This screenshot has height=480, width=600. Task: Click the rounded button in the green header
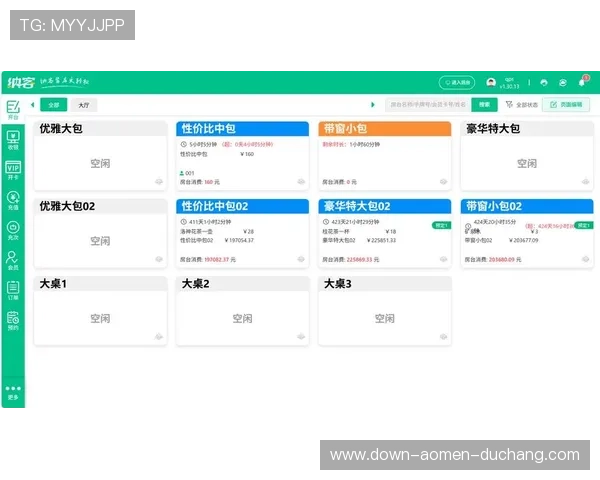point(457,82)
